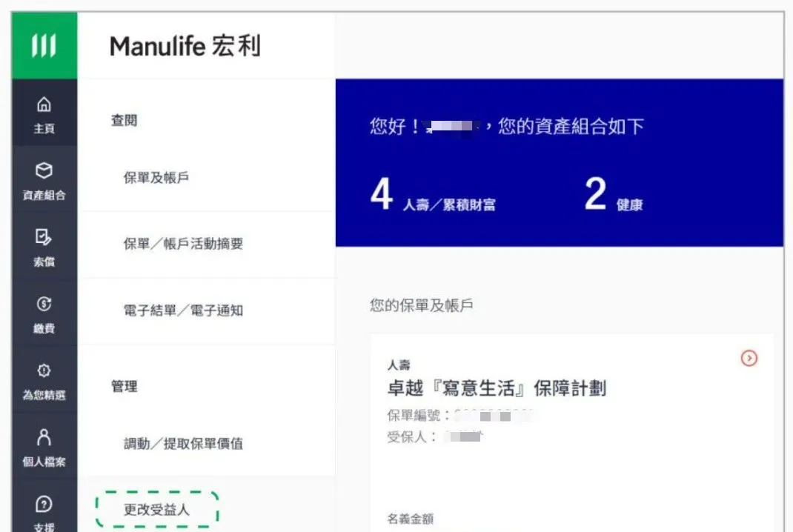This screenshot has width=793, height=532.
Task: Click the 管理 section heading
Action: click(125, 386)
